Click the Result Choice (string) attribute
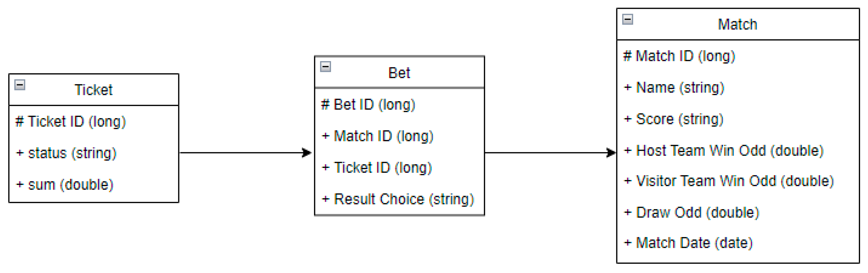 click(398, 199)
